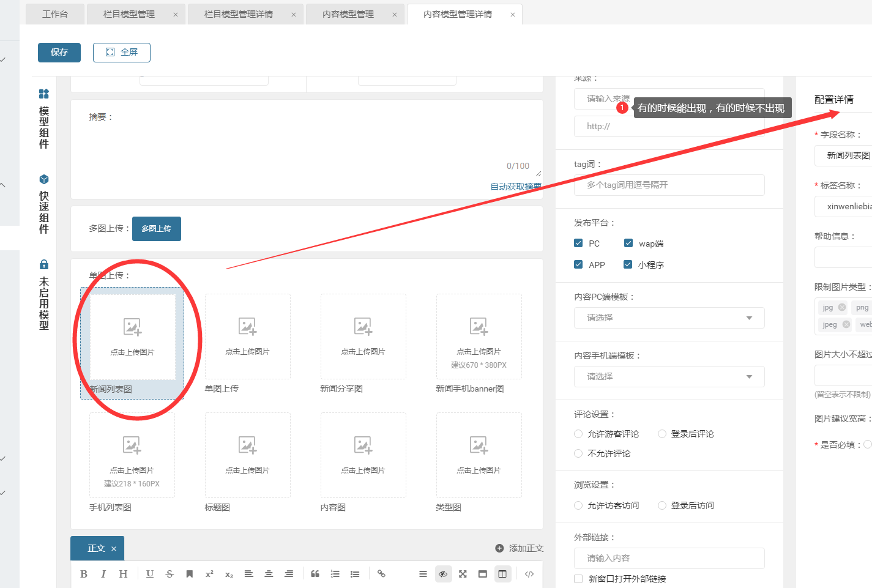The width and height of the screenshot is (872, 588).
Task: Remove the jpg image type tag
Action: click(842, 307)
